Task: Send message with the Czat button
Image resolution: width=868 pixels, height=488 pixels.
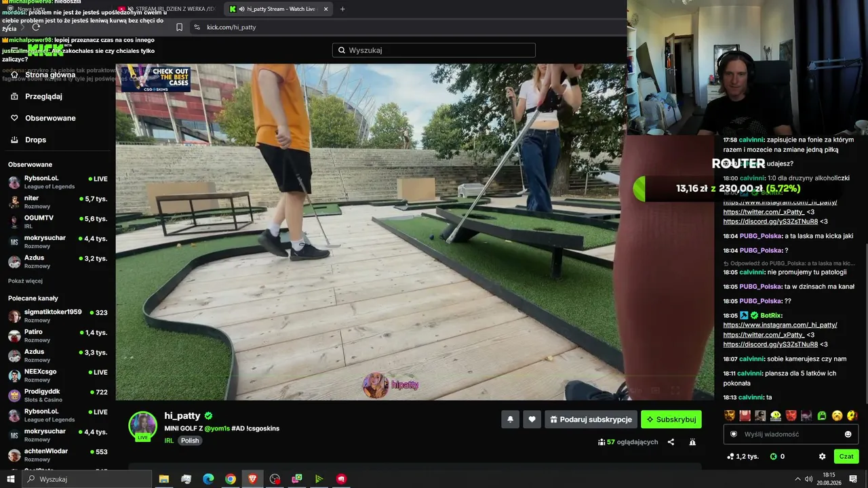Action: 846,457
